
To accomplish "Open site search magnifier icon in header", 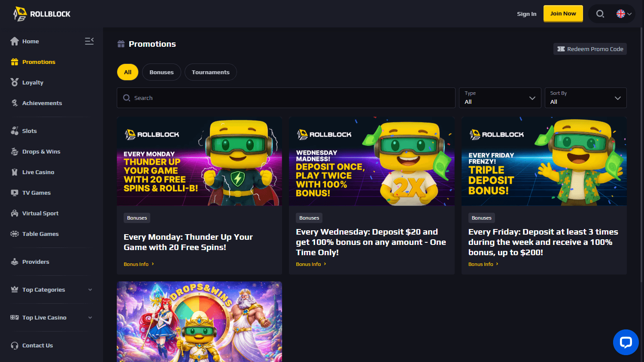I will tap(600, 14).
